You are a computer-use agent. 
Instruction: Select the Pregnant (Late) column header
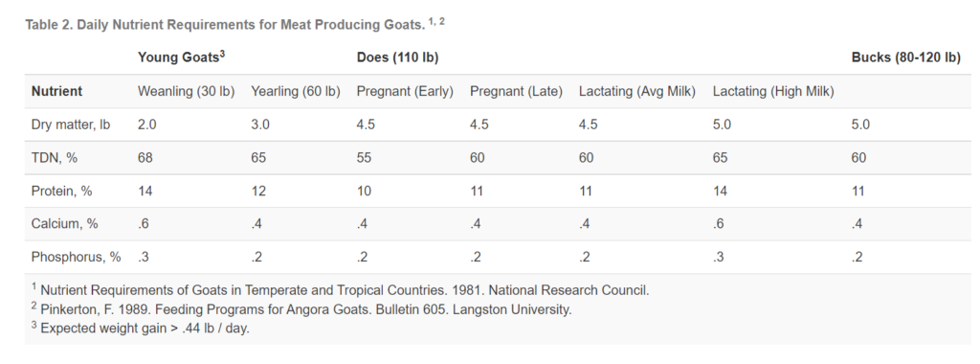coord(516,91)
